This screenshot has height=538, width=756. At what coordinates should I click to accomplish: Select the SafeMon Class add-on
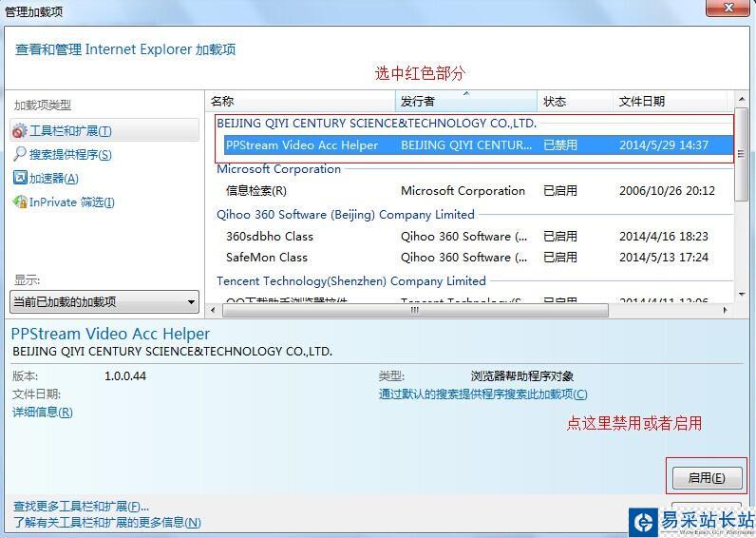click(479, 258)
